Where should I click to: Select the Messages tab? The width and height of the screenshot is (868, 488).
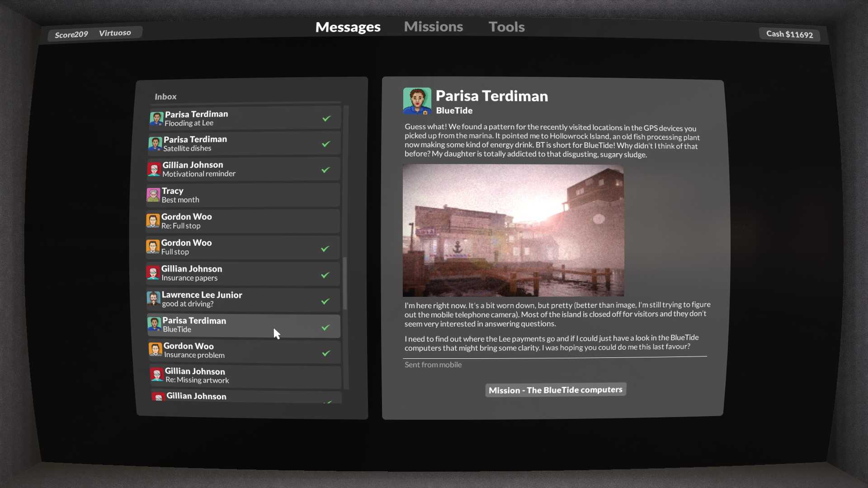click(x=348, y=27)
